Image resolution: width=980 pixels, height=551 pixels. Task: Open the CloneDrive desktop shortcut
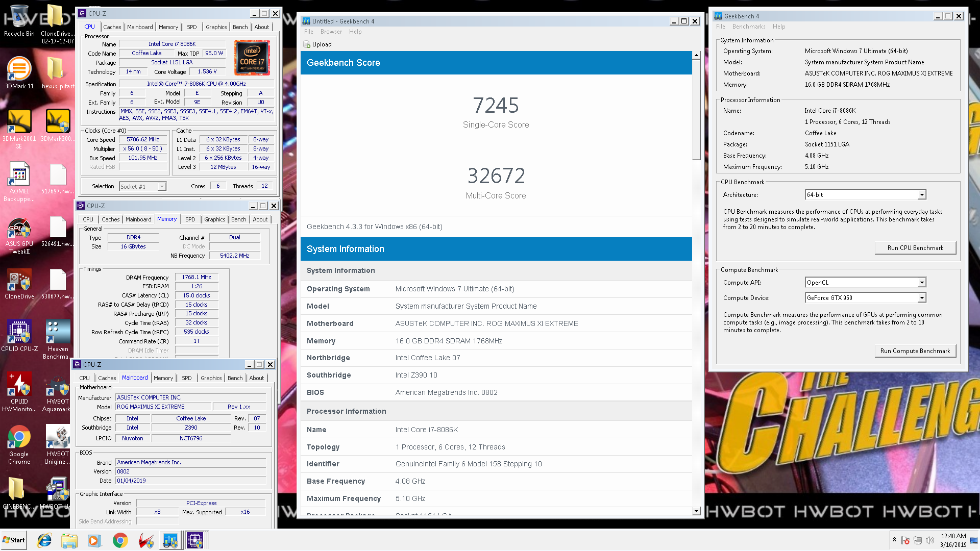point(19,285)
